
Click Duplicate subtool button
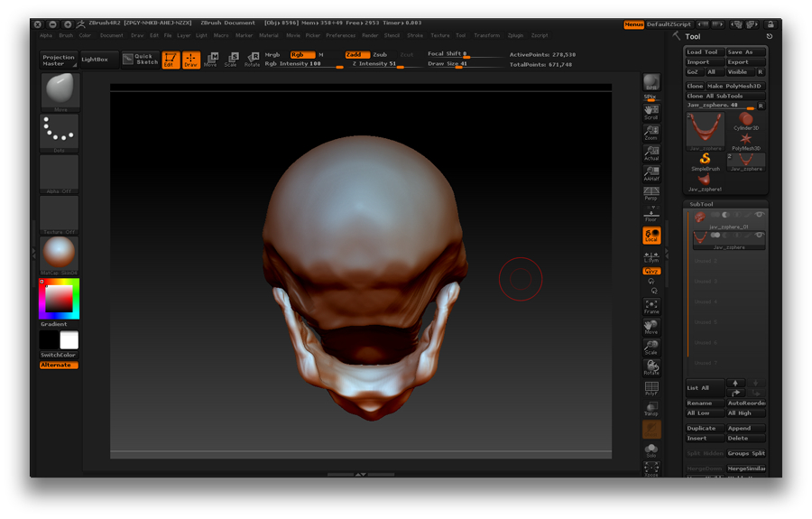(704, 428)
